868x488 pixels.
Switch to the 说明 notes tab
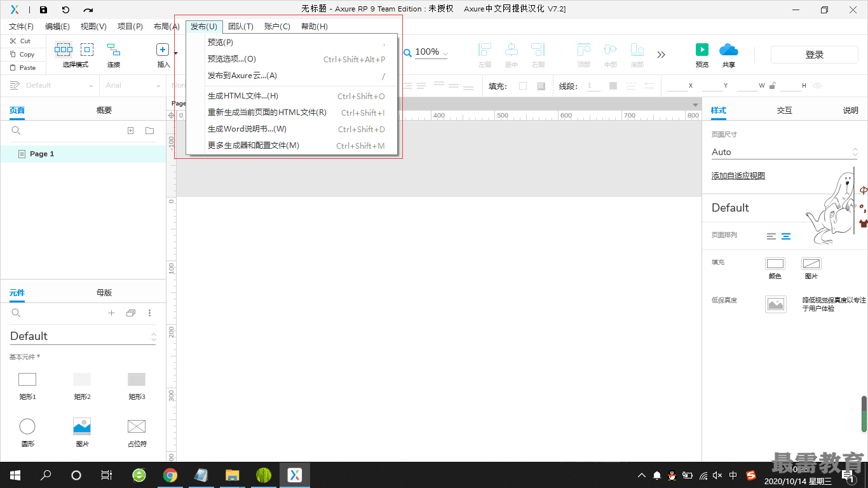pos(851,111)
